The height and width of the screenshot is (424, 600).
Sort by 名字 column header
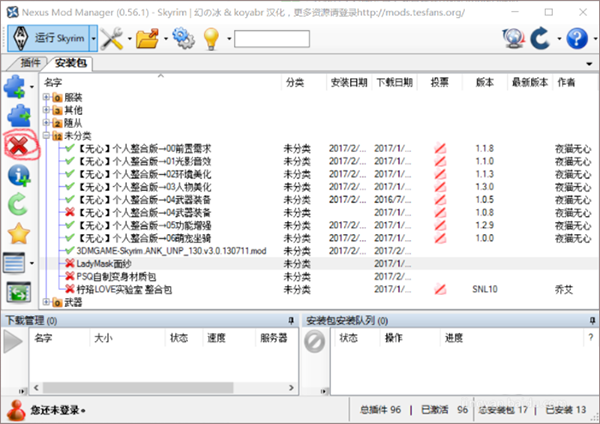53,82
